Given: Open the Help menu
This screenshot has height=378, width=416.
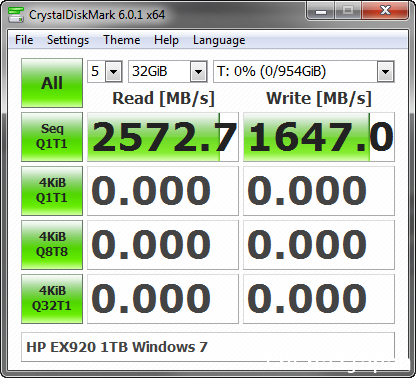Looking at the screenshot, I should coord(166,40).
